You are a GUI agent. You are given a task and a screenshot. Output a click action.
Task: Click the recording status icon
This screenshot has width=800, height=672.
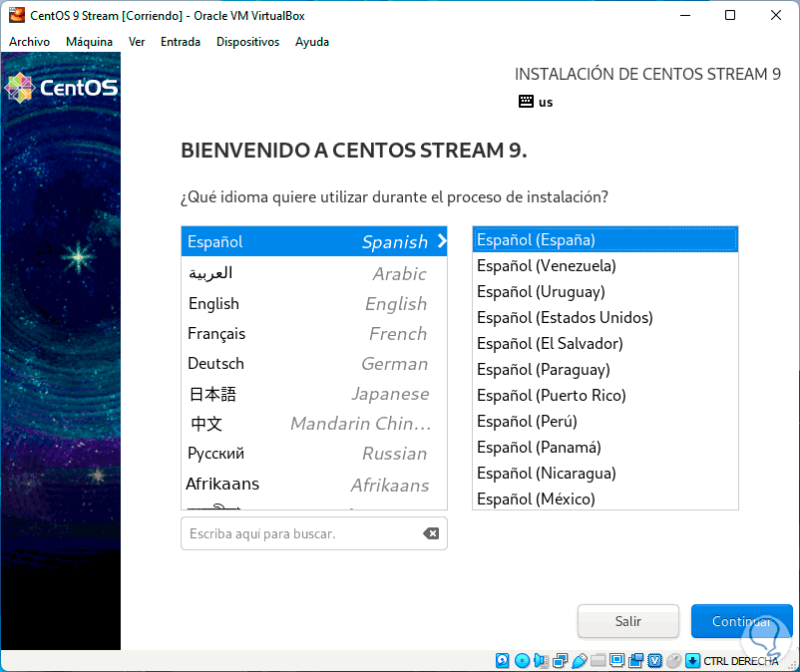(x=635, y=661)
